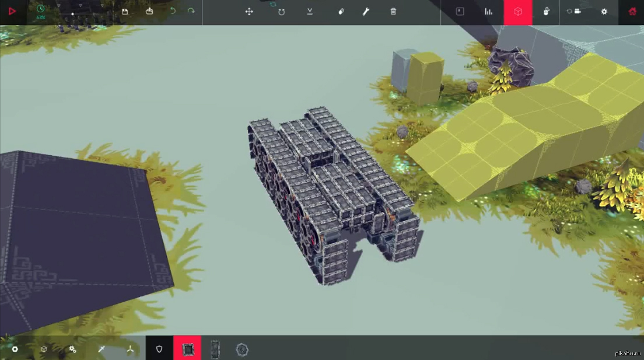Open the load machine icon
Image resolution: width=644 pixels, height=360 pixels.
149,12
